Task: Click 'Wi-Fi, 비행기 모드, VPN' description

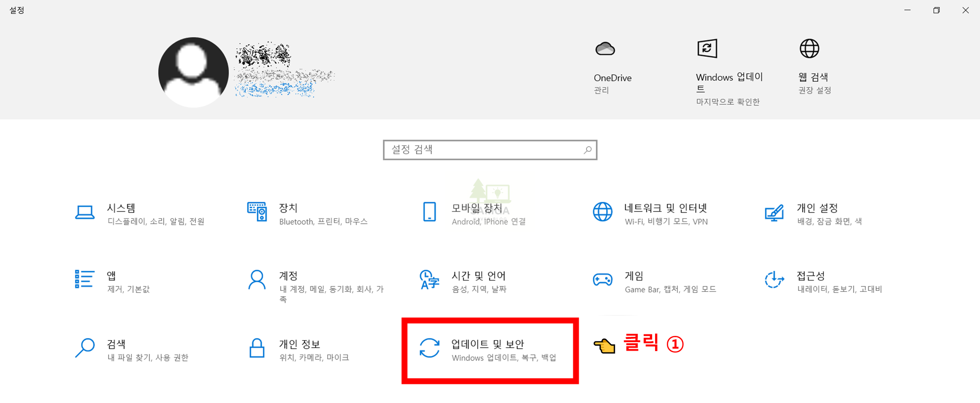Action: coord(666,221)
